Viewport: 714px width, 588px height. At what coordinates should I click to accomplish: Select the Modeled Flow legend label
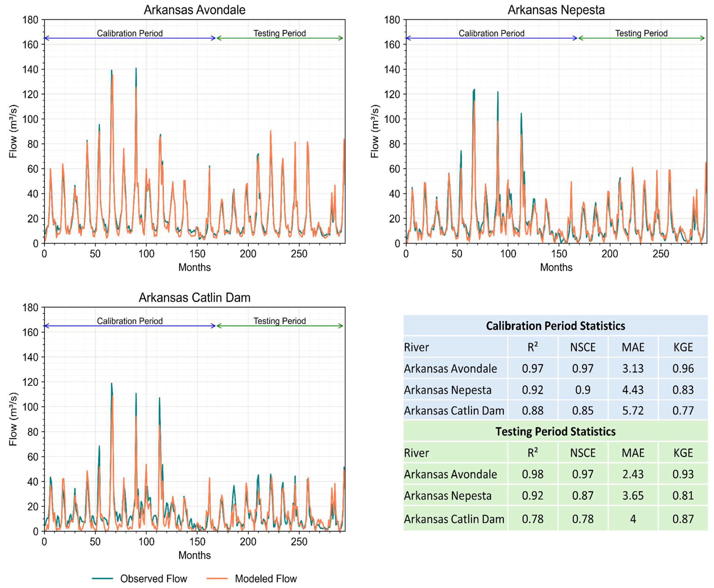coord(266,579)
